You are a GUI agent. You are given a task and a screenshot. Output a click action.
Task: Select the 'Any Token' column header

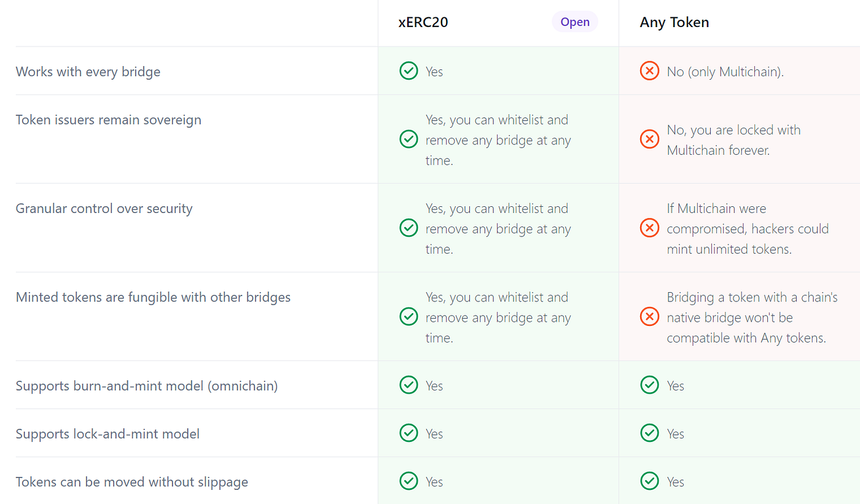click(x=674, y=23)
